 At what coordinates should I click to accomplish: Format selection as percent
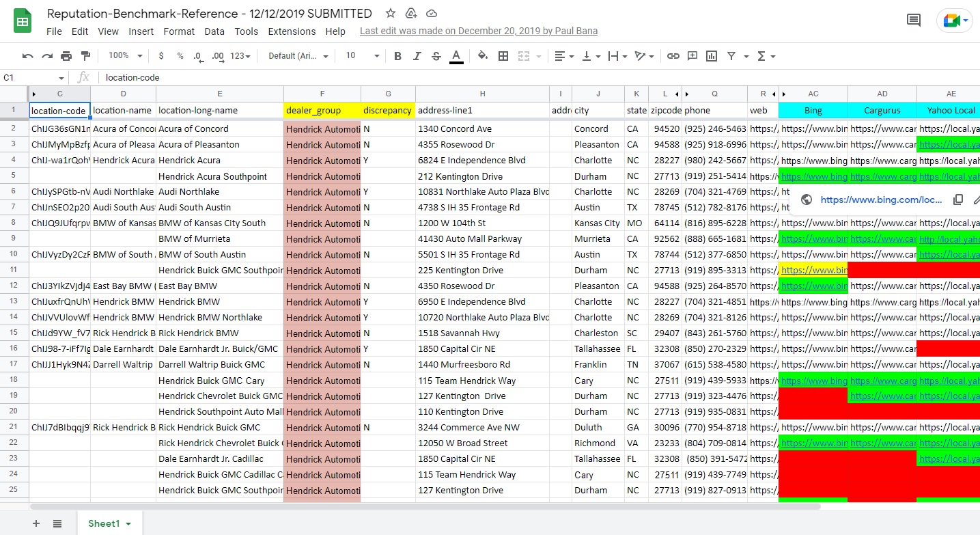coord(180,56)
